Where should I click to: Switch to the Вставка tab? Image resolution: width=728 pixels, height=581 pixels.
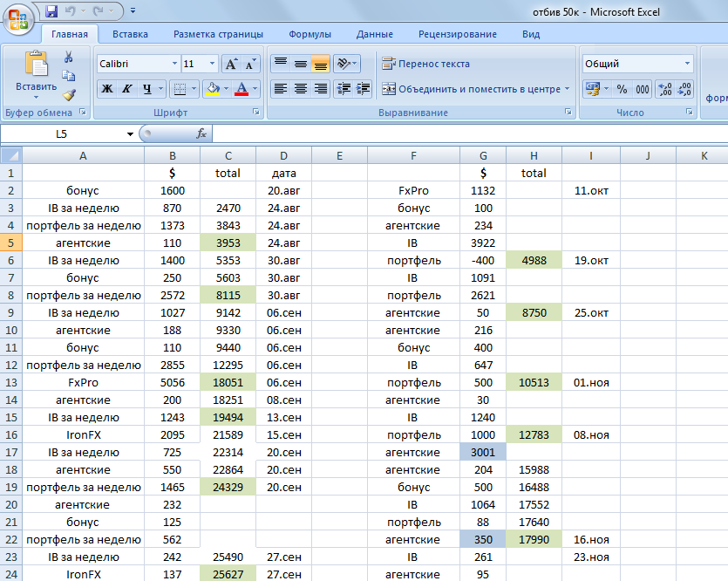pyautogui.click(x=130, y=34)
